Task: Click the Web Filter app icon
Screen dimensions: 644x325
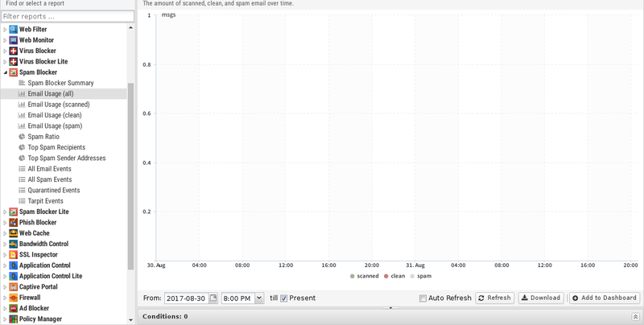Action: coord(13,29)
